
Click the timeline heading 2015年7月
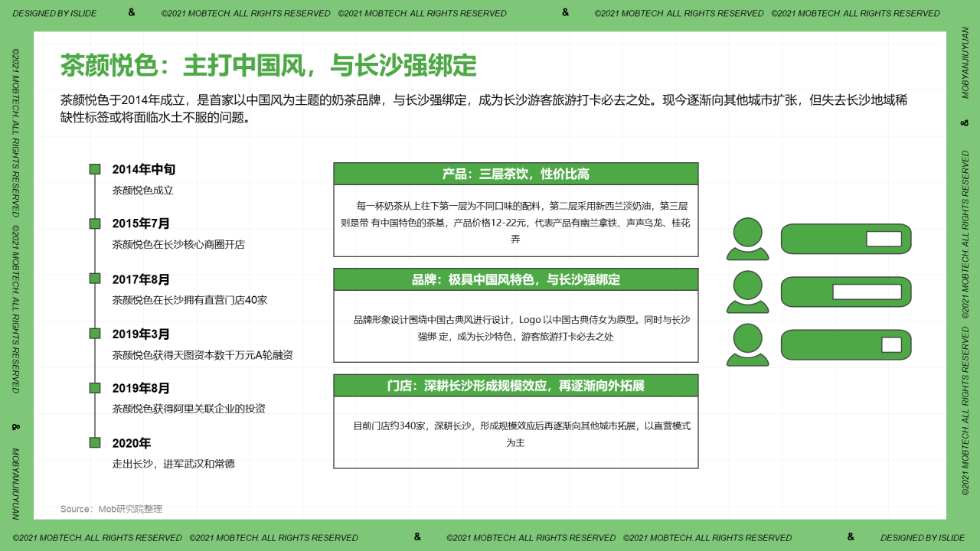pos(141,223)
